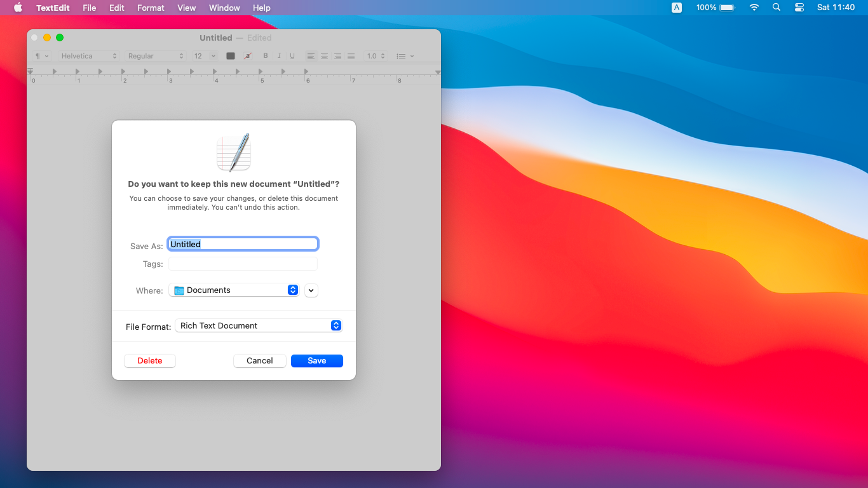Open the Help menu
Image resolution: width=868 pixels, height=488 pixels.
click(262, 8)
